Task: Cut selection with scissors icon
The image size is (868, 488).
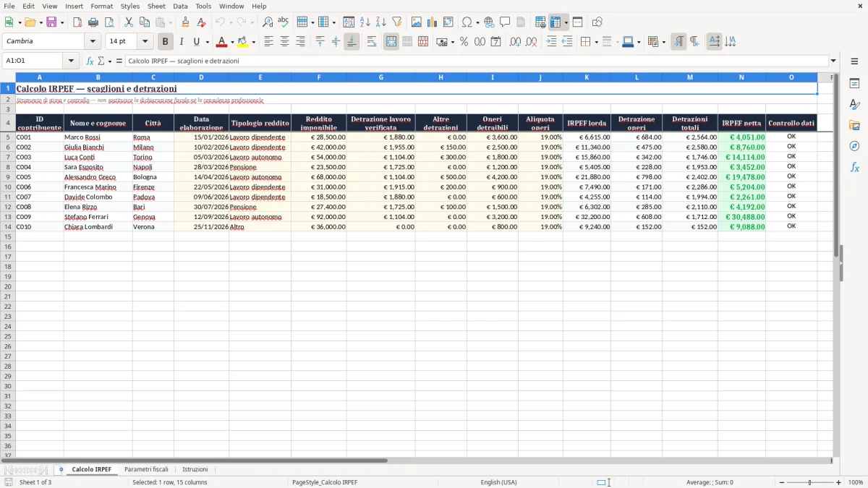Action: pos(129,22)
